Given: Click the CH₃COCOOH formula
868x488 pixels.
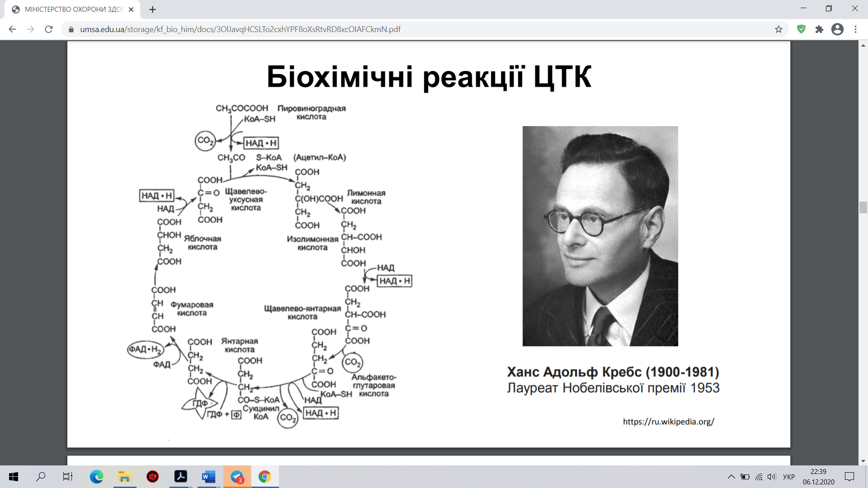Looking at the screenshot, I should pyautogui.click(x=242, y=108).
